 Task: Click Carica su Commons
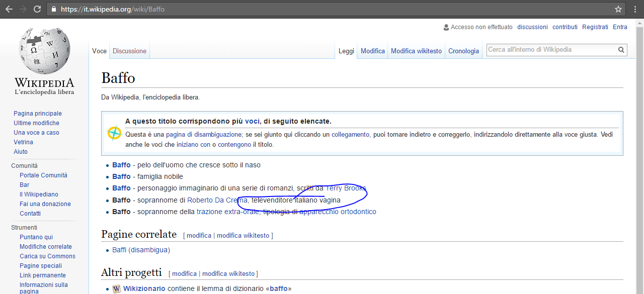point(47,256)
